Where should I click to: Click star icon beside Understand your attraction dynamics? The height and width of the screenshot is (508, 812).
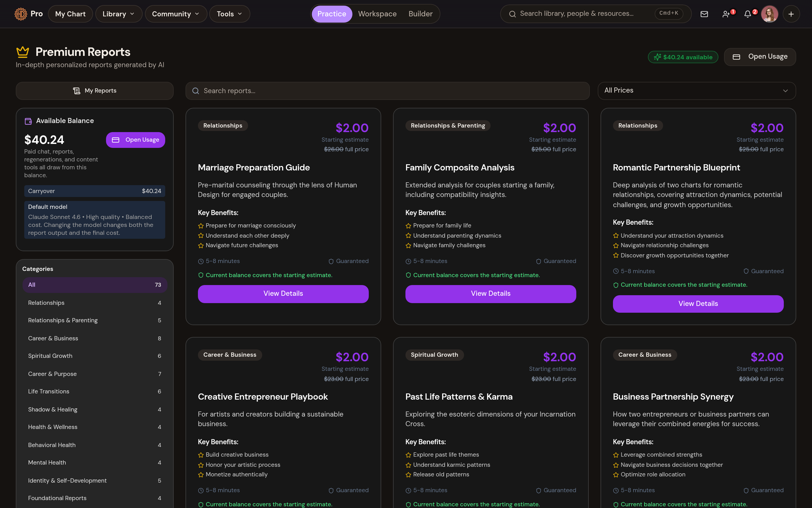tap(616, 236)
